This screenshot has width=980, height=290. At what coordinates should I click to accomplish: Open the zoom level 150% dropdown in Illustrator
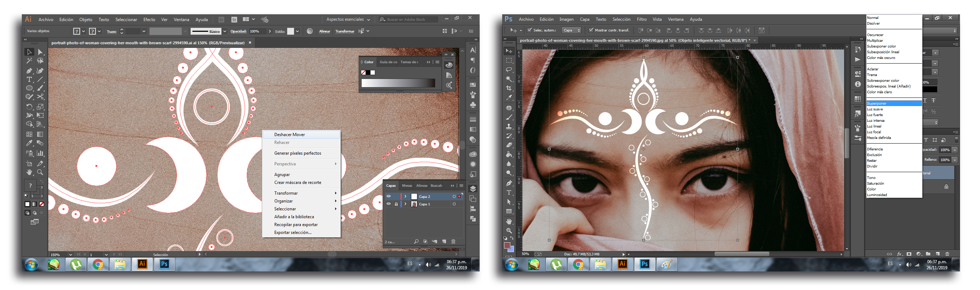pyautogui.click(x=70, y=255)
